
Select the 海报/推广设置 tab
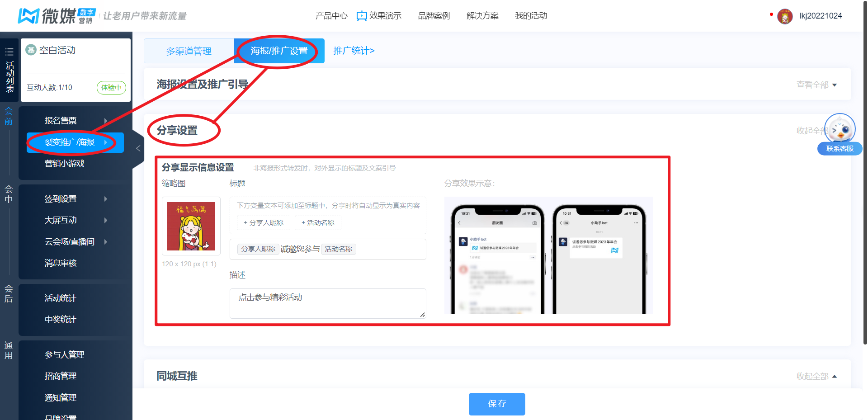point(279,51)
